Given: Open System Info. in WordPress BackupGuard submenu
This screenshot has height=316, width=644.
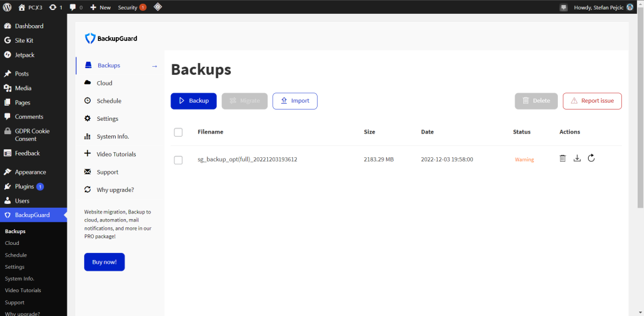Looking at the screenshot, I should 19,279.
